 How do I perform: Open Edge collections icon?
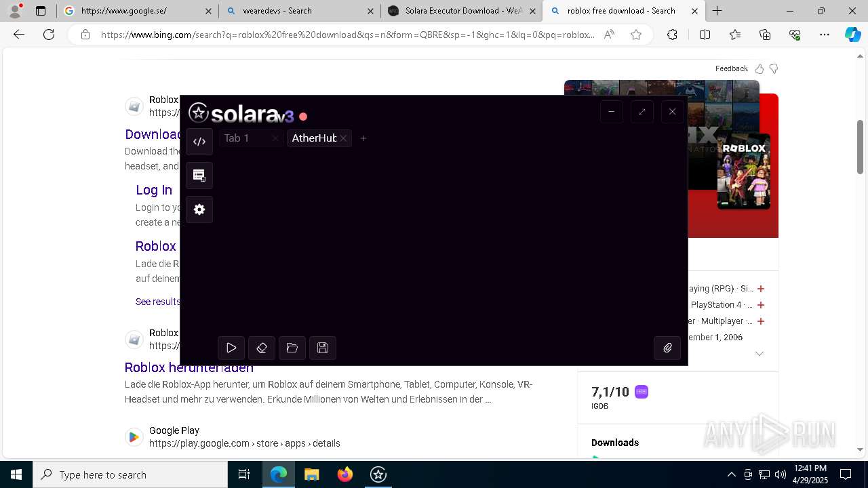(x=765, y=35)
